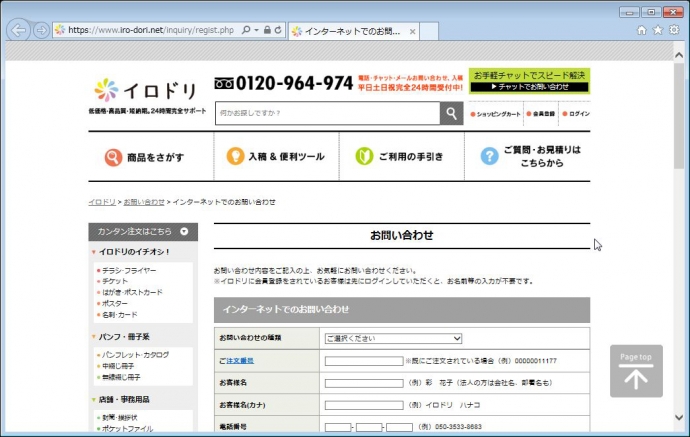
Task: Collapse イロドリのイチオシ！ section
Action: click(x=94, y=252)
